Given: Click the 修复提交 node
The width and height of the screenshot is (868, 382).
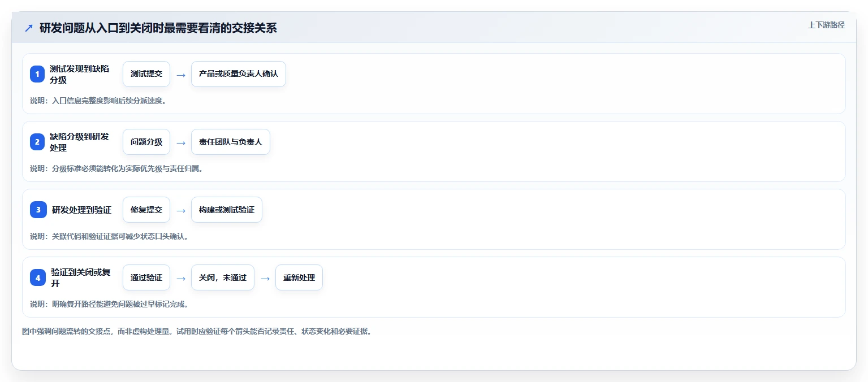Looking at the screenshot, I should pyautogui.click(x=146, y=210).
